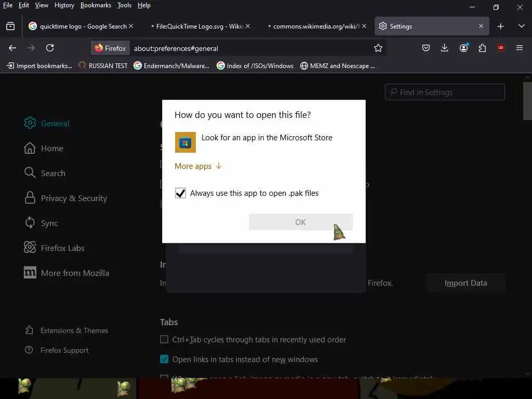The image size is (532, 399).
Task: Reload the current page
Action: 50,48
